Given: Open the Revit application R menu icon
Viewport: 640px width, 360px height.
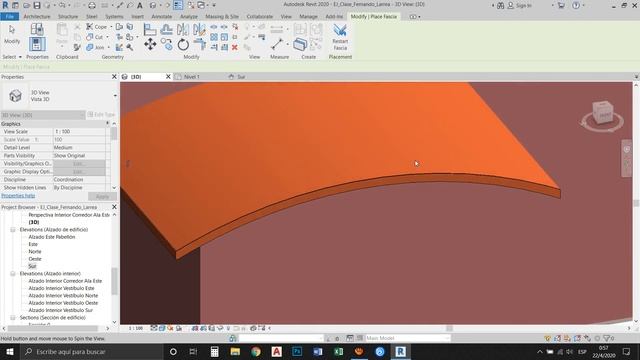Looking at the screenshot, I should (x=5, y=5).
